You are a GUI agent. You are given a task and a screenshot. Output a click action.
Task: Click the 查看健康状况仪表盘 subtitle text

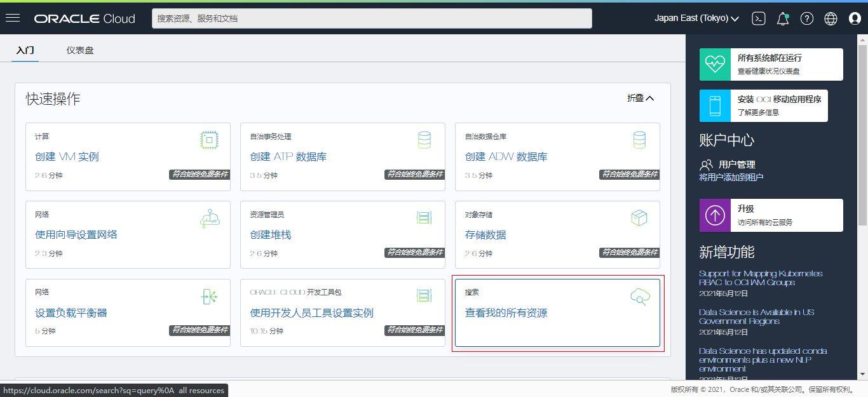769,71
